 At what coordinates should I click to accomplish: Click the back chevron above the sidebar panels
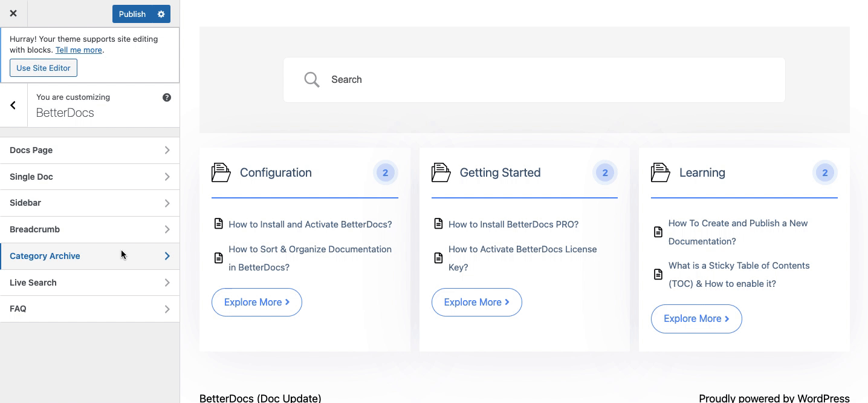[12, 105]
